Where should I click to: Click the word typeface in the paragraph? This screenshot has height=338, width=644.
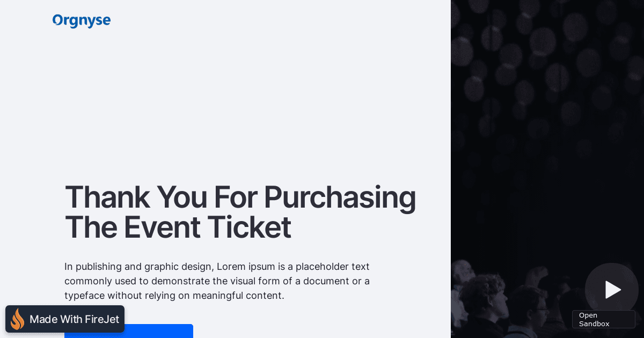(x=84, y=296)
